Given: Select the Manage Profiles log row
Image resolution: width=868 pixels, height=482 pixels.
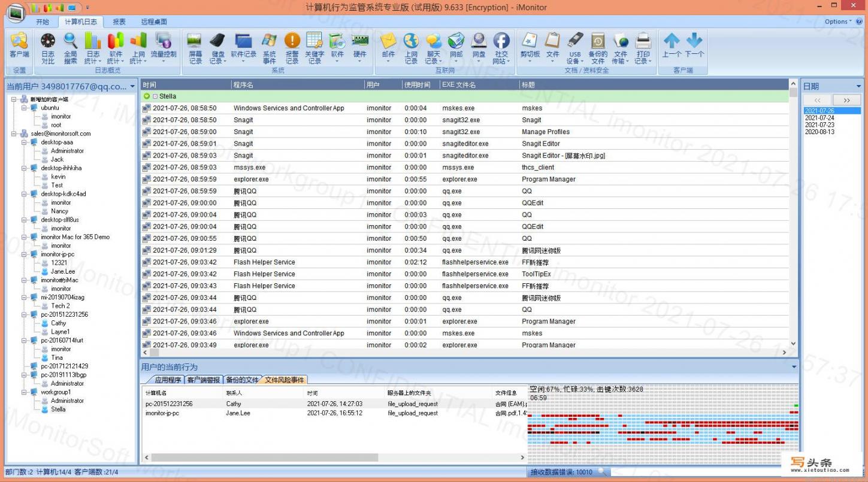Looking at the screenshot, I should [465, 132].
